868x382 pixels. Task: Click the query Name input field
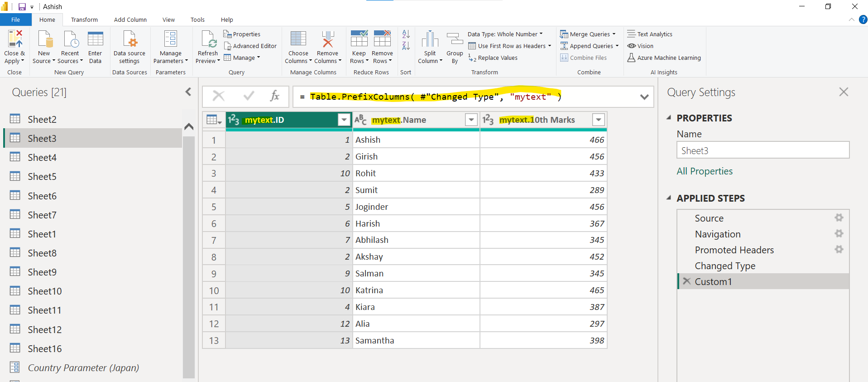click(x=762, y=150)
